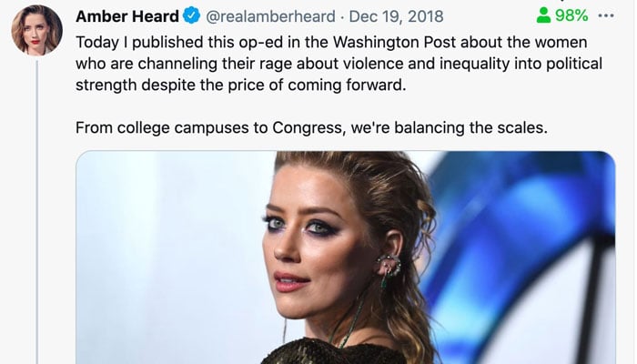Click the green person icon

click(543, 15)
